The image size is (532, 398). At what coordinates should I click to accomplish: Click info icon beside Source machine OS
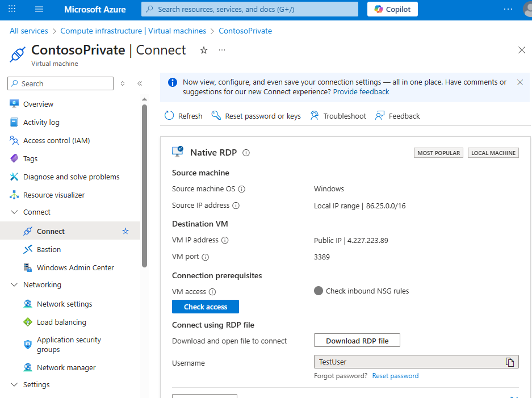[x=241, y=189]
